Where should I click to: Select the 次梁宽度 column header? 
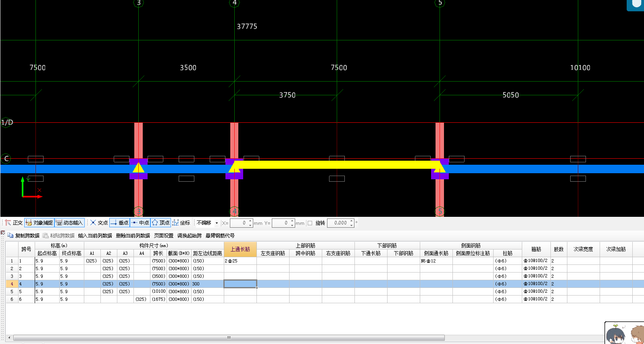pos(584,249)
